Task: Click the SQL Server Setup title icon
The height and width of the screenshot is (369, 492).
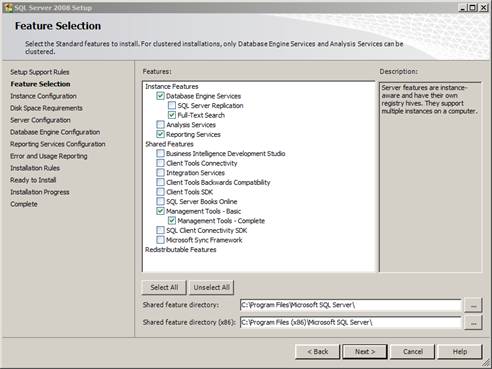Action: 8,7
